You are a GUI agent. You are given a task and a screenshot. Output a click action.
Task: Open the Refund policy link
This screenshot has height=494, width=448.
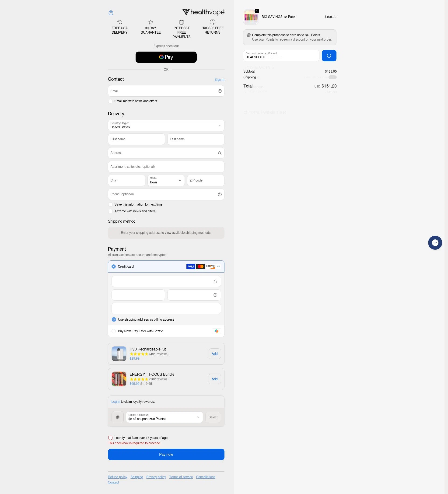(x=118, y=477)
